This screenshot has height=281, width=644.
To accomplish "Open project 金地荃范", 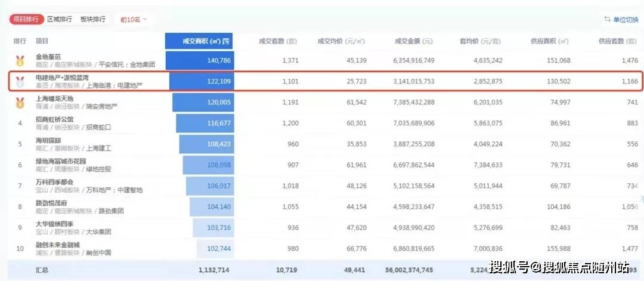I will click(x=48, y=57).
